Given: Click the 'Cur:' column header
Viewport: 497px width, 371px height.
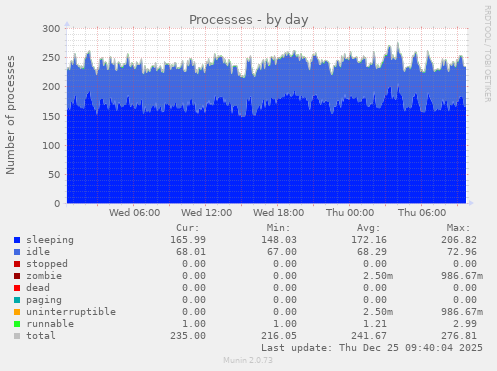Looking at the screenshot, I should [x=188, y=228].
